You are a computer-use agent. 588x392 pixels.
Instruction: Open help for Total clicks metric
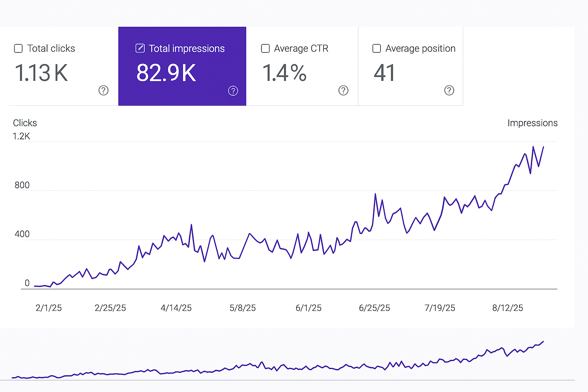pos(103,91)
